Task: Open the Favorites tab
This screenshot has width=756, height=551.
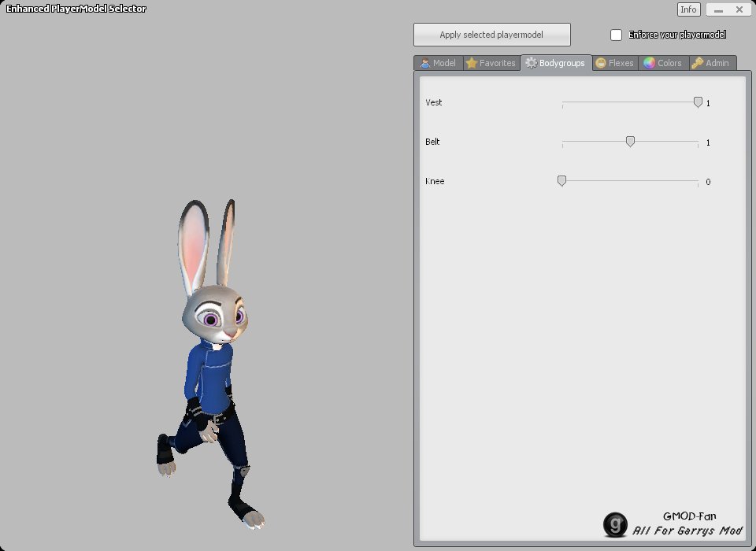Action: (491, 63)
